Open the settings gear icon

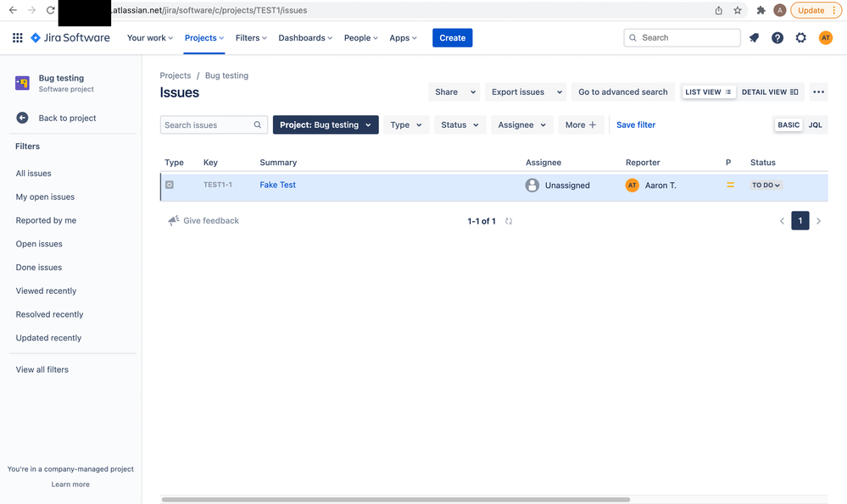(x=801, y=38)
